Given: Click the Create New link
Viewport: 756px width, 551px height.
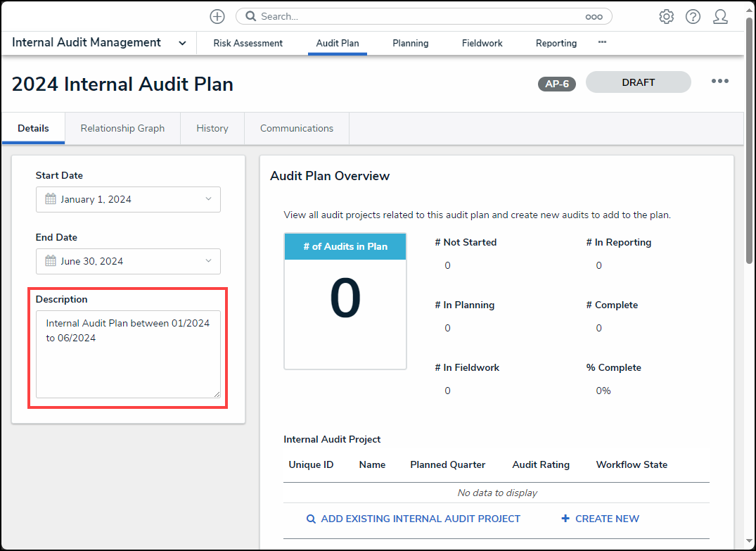Looking at the screenshot, I should pos(600,519).
